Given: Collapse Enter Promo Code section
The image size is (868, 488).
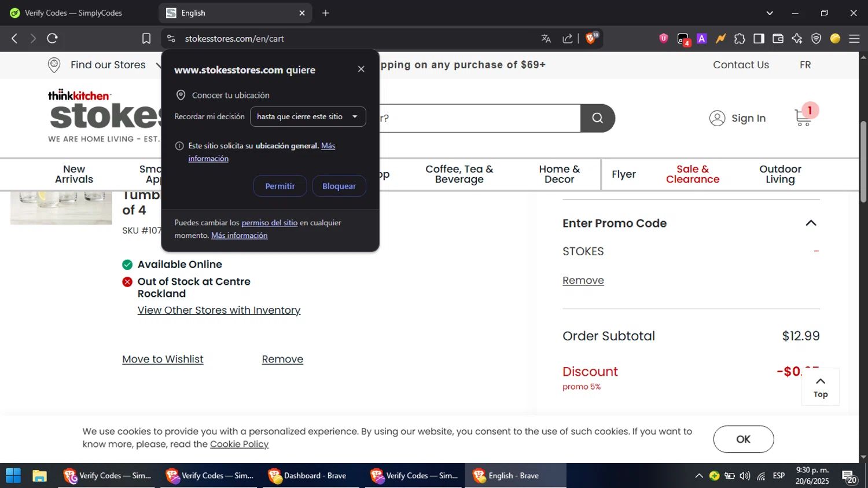Looking at the screenshot, I should [811, 223].
